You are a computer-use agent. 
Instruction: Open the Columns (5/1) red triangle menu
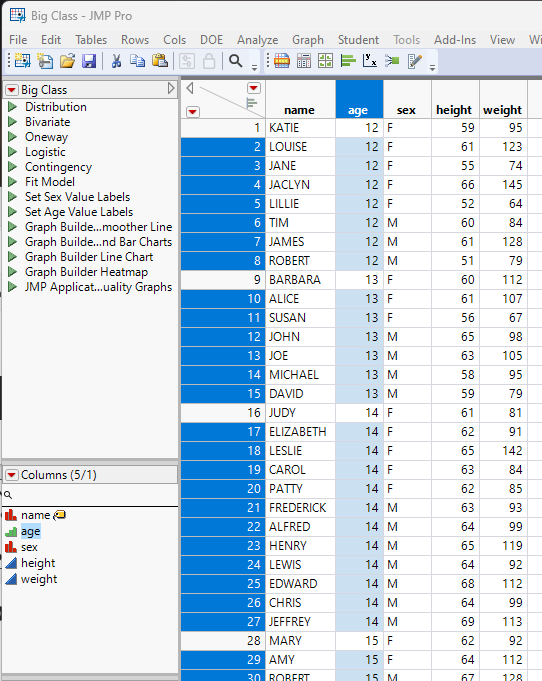pos(12,475)
